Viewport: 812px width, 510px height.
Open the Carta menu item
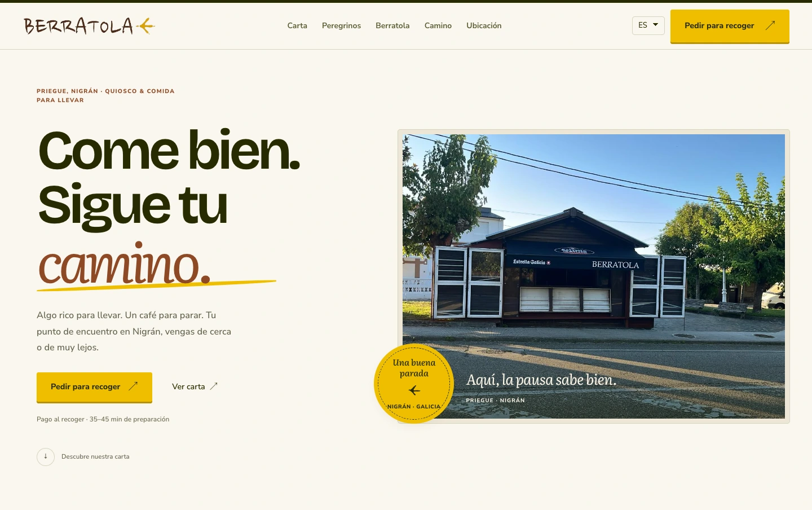coord(297,25)
